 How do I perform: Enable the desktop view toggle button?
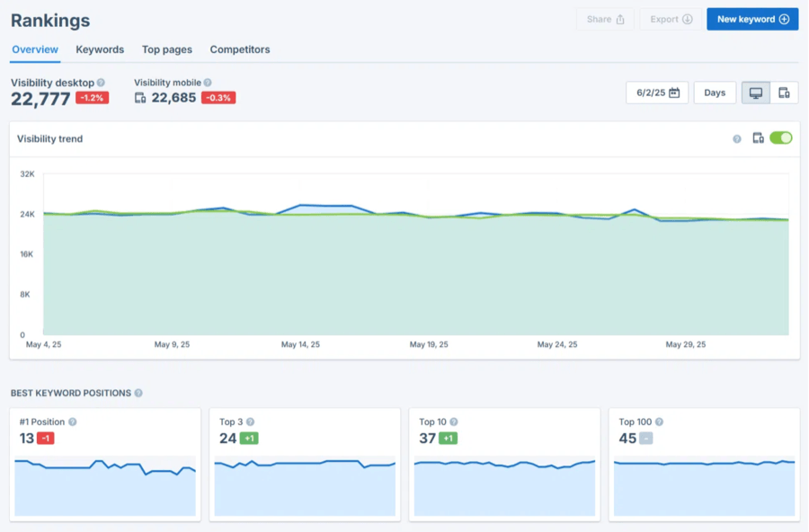pyautogui.click(x=755, y=93)
